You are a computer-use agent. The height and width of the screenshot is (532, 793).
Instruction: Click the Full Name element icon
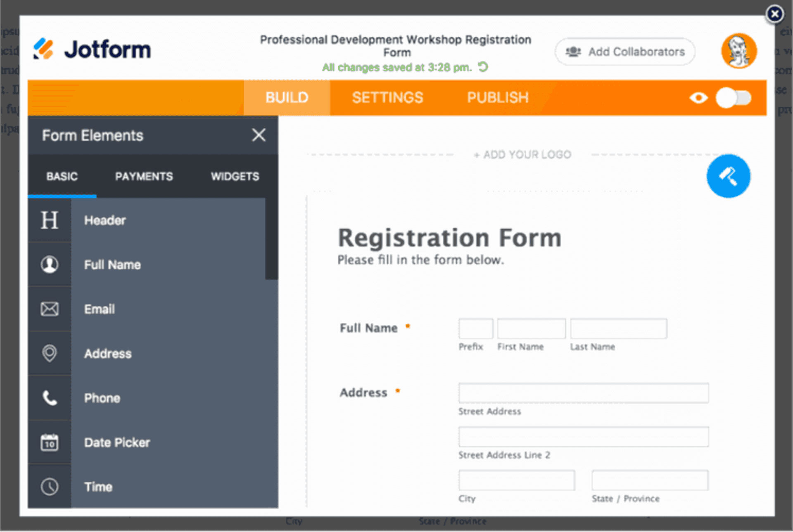point(50,265)
